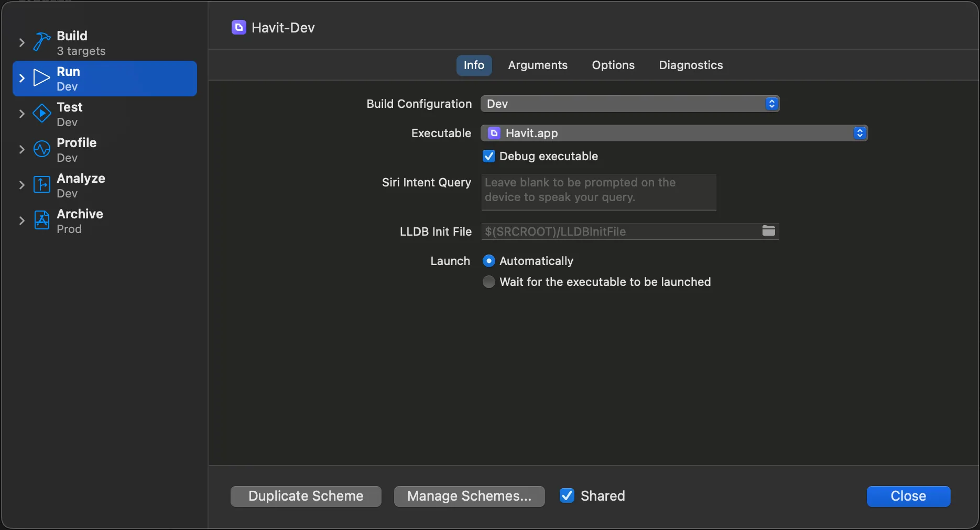Click the Run play triangle icon
This screenshot has width=980, height=530.
41,78
